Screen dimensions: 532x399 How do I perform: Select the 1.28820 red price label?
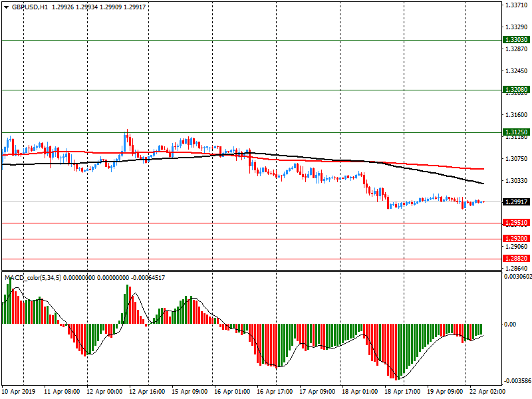516,258
